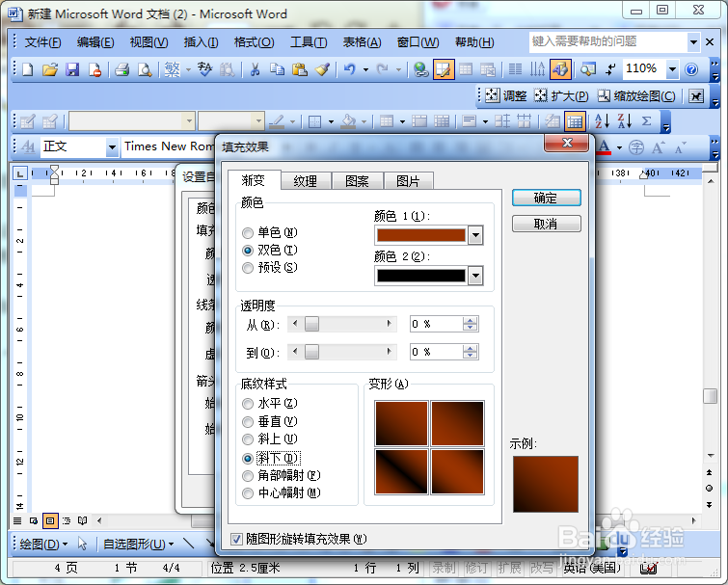Toggle 随图形旋转填充效果 checkbox
This screenshot has height=585, width=728.
[x=237, y=539]
